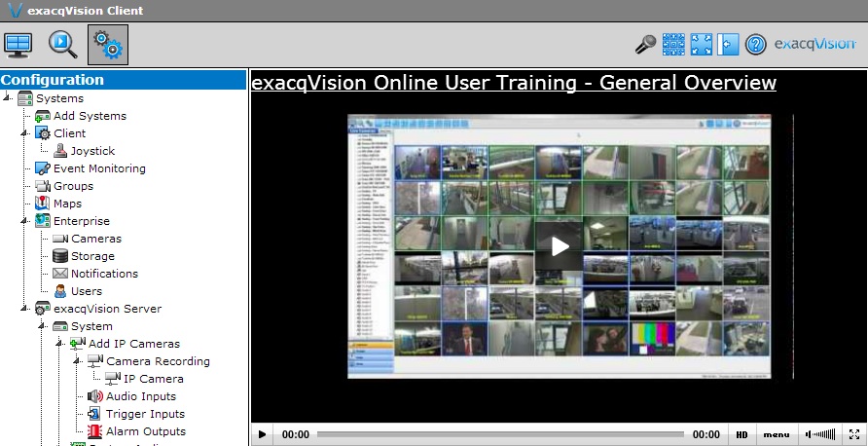868x446 pixels.
Task: Open the video player menu
Action: tap(776, 434)
